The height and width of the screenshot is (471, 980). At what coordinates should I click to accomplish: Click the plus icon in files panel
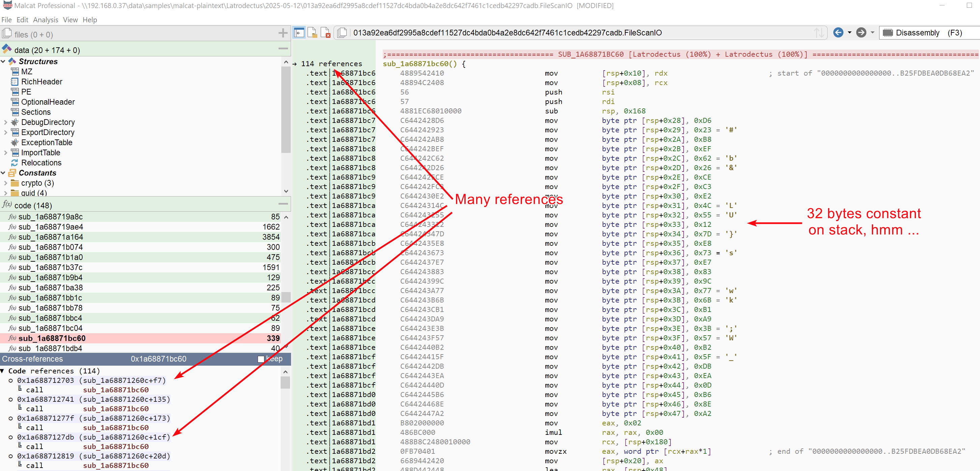tap(283, 33)
